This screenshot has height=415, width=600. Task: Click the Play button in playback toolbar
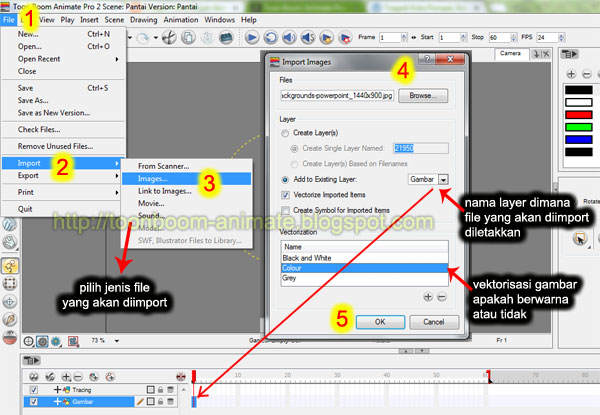coord(252,37)
